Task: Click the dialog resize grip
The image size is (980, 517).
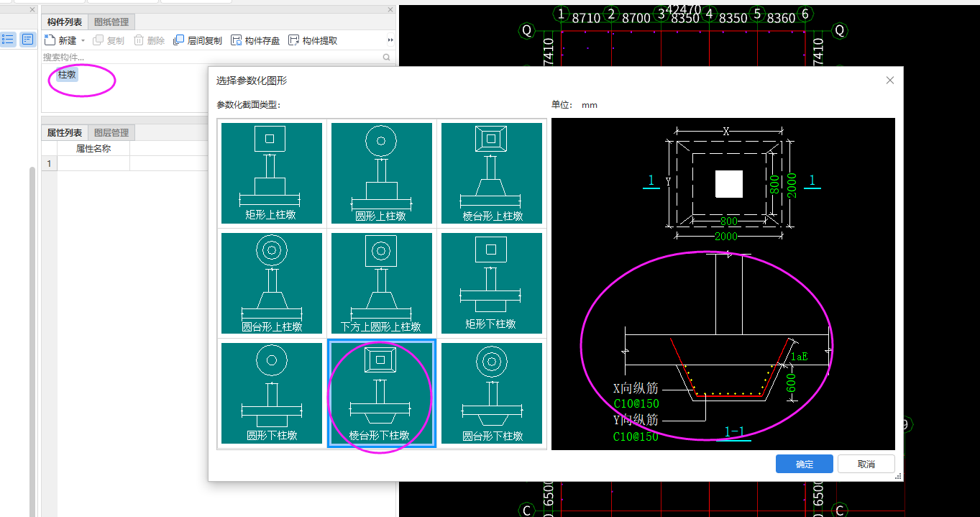Action: tap(898, 477)
